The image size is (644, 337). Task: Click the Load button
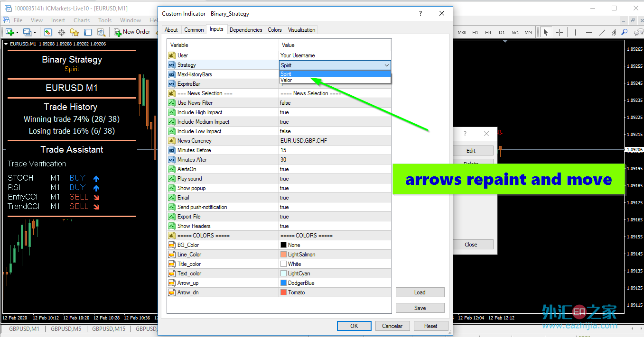(x=420, y=292)
